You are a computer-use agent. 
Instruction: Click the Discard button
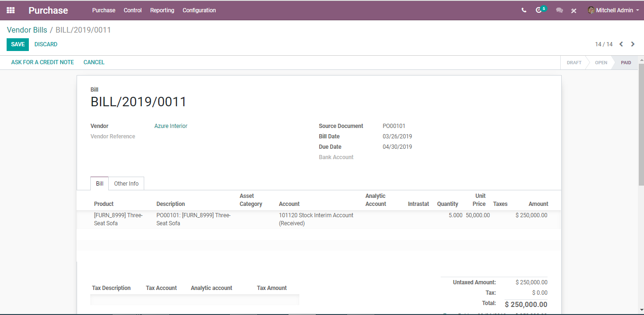[x=46, y=44]
